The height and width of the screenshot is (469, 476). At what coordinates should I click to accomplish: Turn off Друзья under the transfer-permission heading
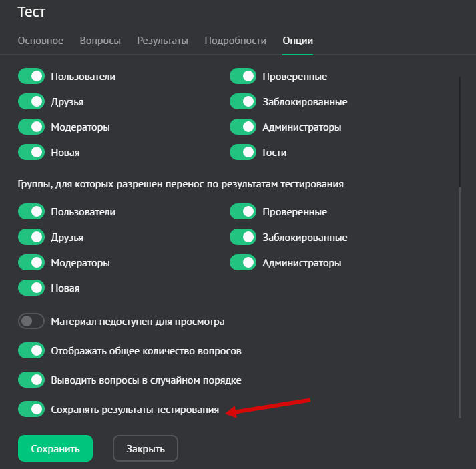[31, 238]
